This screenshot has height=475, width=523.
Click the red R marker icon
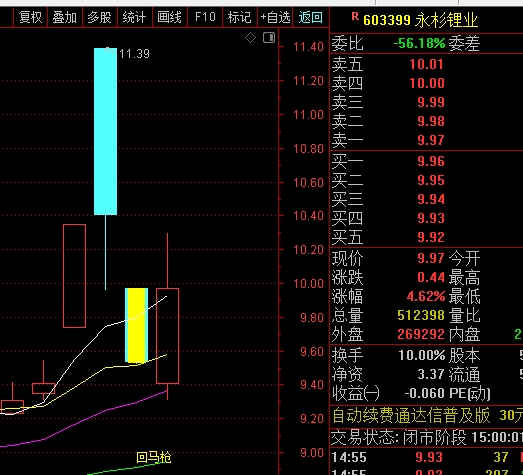(x=355, y=16)
